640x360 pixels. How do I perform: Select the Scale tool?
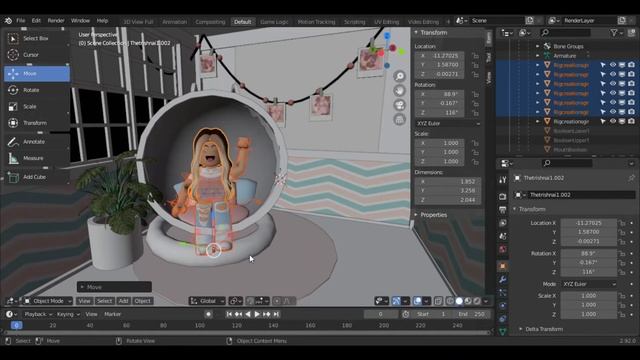[37, 107]
